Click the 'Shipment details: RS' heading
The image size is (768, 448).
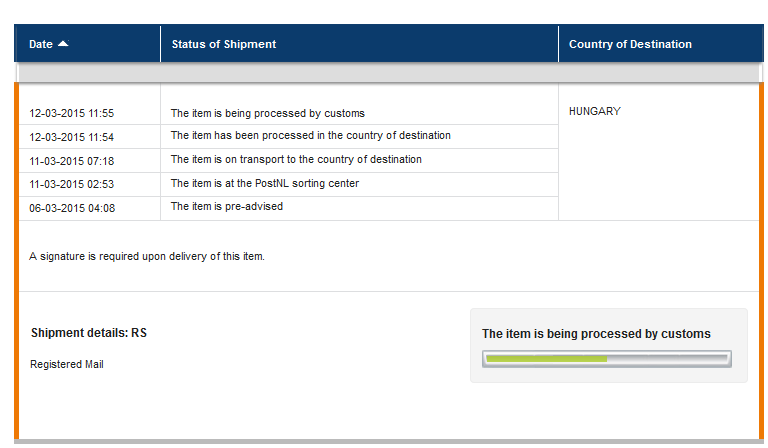[89, 333]
